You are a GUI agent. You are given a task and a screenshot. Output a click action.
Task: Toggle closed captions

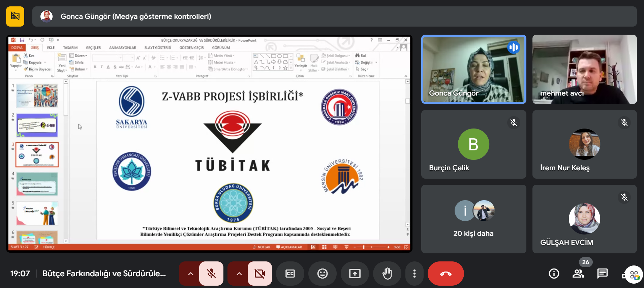point(290,274)
